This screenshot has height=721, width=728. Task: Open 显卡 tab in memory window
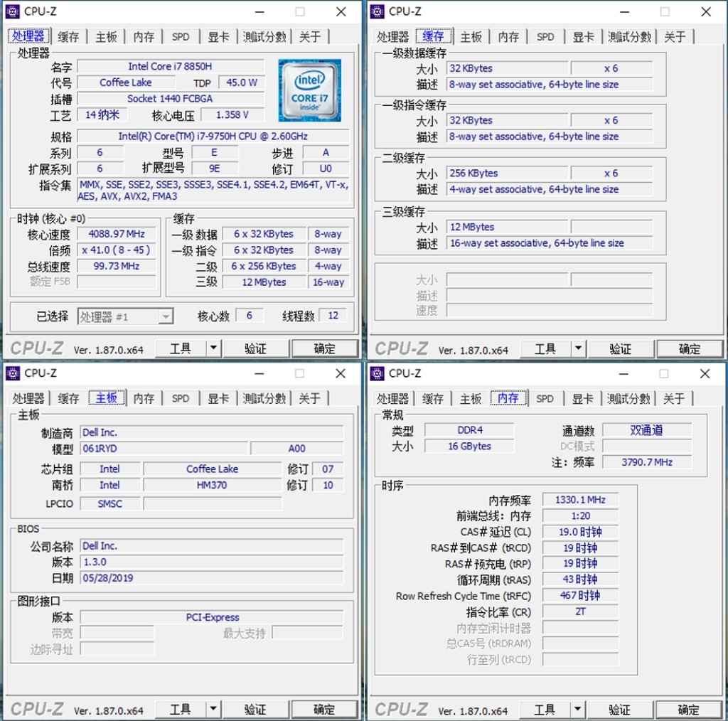(x=583, y=399)
